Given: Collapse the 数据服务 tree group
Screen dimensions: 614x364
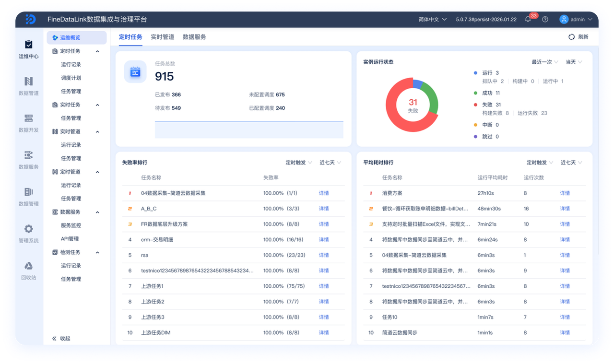Looking at the screenshot, I should (x=97, y=212).
